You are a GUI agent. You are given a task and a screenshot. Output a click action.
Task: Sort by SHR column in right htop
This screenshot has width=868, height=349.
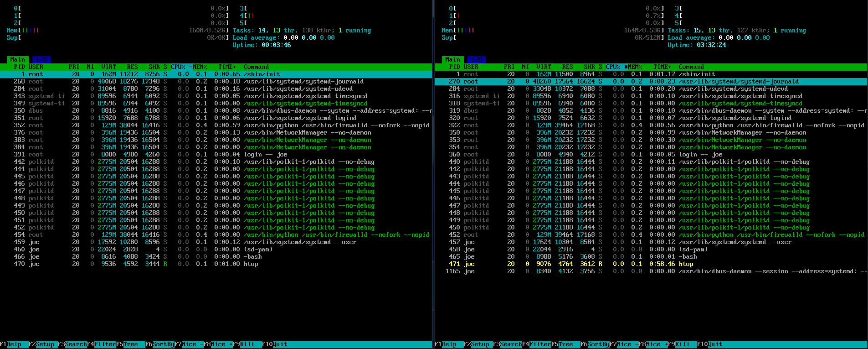[x=590, y=67]
